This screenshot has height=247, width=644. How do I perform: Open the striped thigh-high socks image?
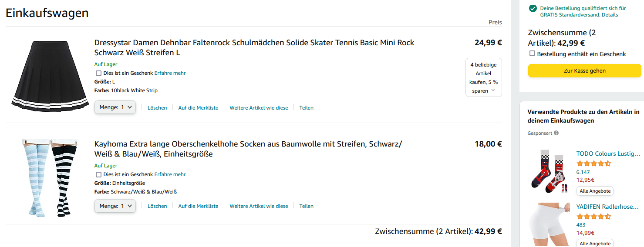click(50, 178)
